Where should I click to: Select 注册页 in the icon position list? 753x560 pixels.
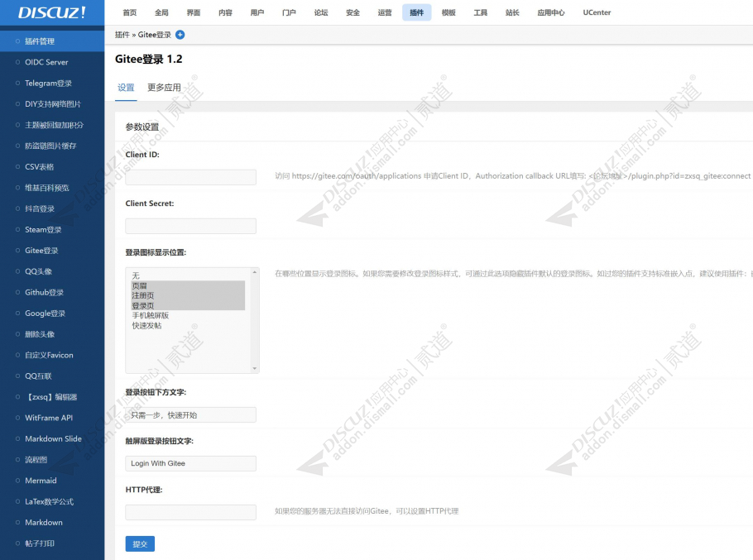[x=189, y=295]
